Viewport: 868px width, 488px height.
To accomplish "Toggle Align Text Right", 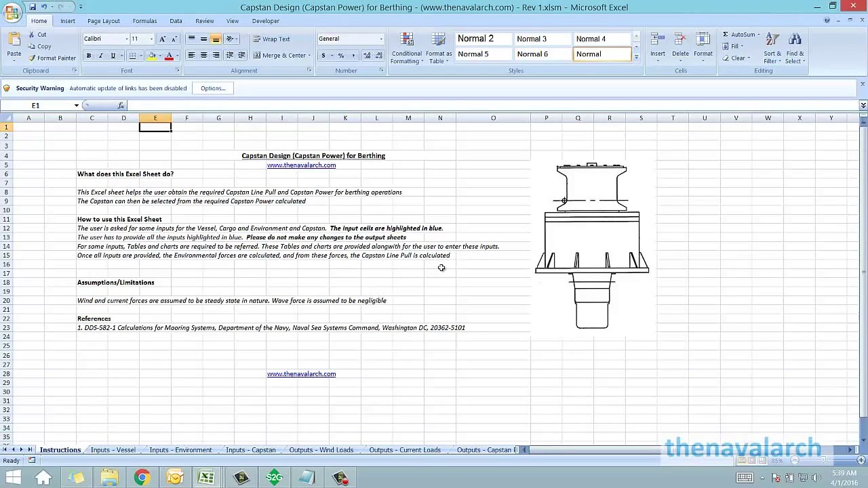I will pos(216,56).
